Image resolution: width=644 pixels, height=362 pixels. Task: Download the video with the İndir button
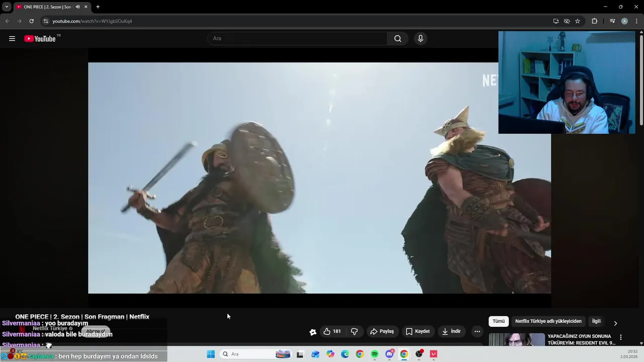(x=451, y=331)
